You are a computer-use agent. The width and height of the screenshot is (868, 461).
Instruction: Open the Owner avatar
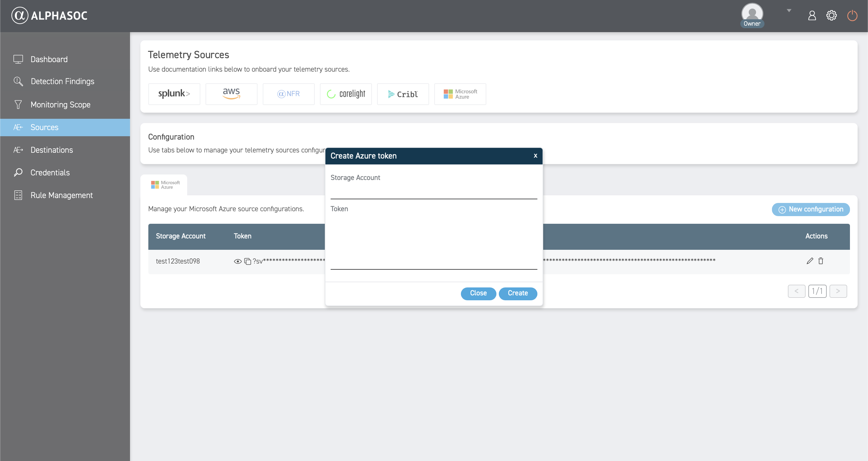[x=752, y=14]
